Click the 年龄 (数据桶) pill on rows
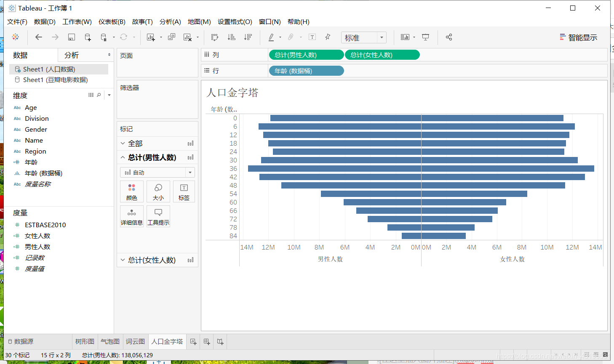This screenshot has width=614, height=364. (306, 71)
